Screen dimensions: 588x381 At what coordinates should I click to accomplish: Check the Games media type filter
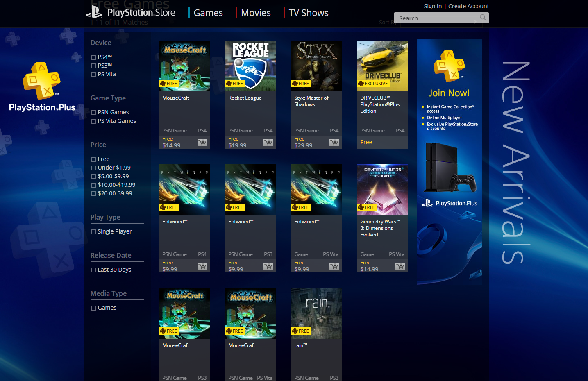coord(94,308)
